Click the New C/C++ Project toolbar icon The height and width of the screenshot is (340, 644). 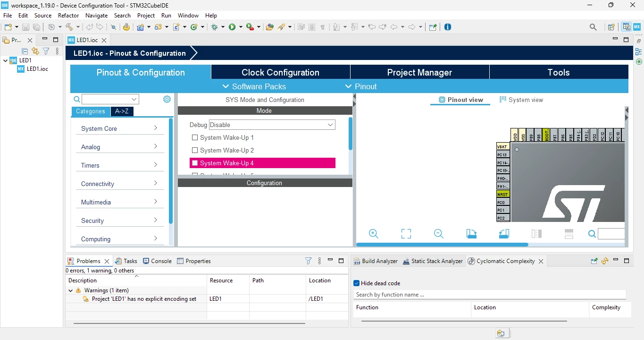[x=140, y=27]
